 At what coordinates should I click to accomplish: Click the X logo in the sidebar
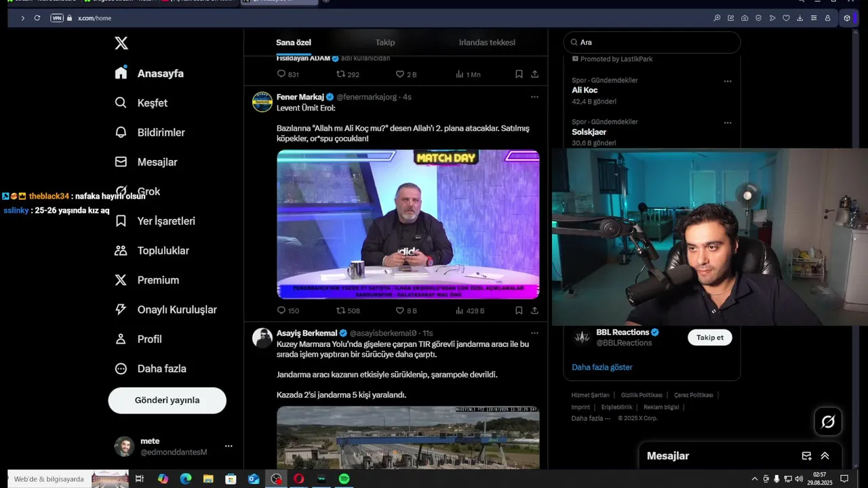(x=121, y=43)
